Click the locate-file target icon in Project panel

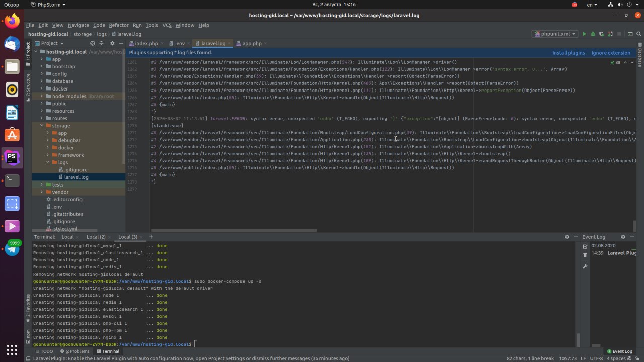click(93, 43)
